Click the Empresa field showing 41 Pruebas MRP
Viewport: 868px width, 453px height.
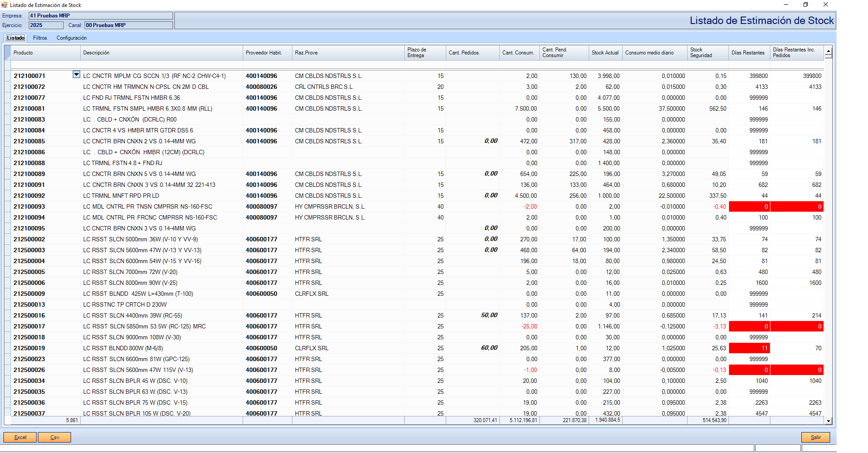tap(101, 16)
